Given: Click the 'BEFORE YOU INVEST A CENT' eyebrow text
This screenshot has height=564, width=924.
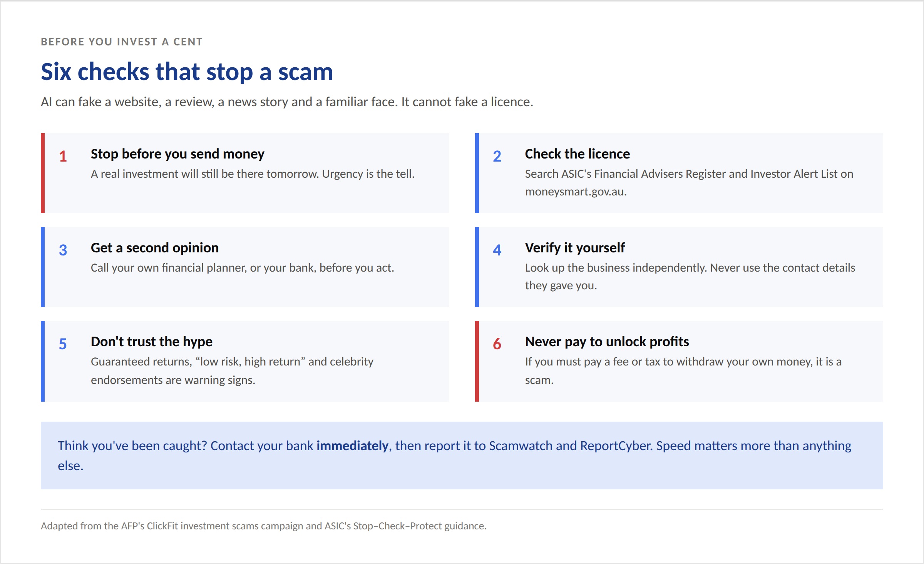Looking at the screenshot, I should point(122,42).
